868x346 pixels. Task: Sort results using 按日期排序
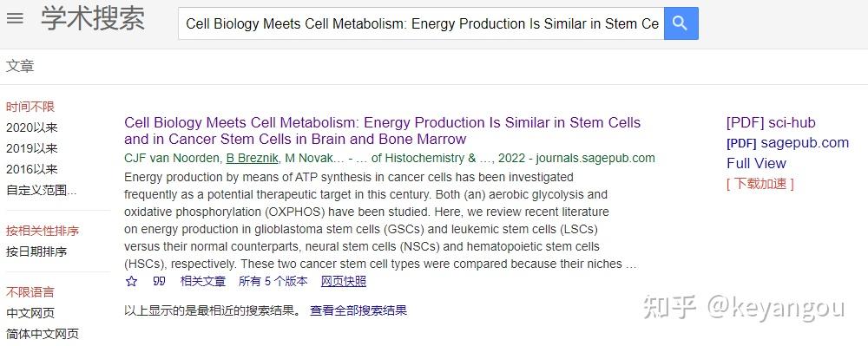[36, 251]
